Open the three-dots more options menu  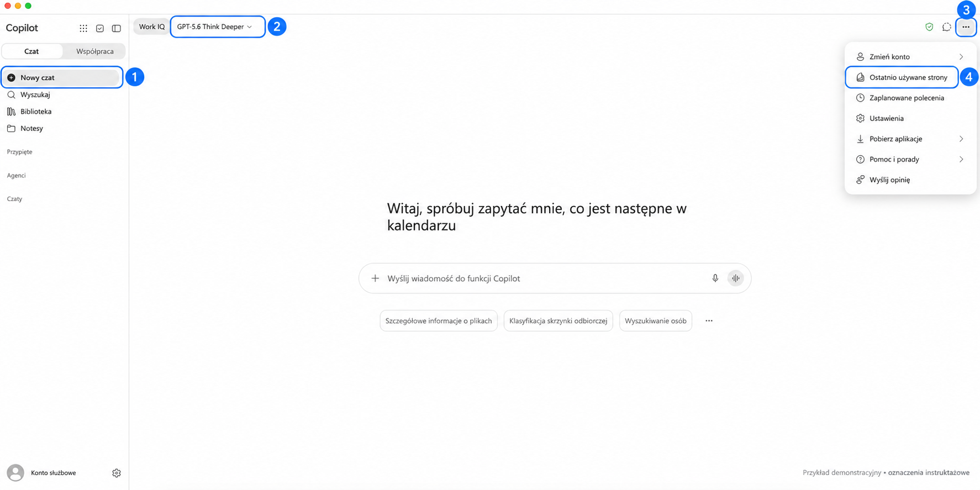(x=966, y=27)
